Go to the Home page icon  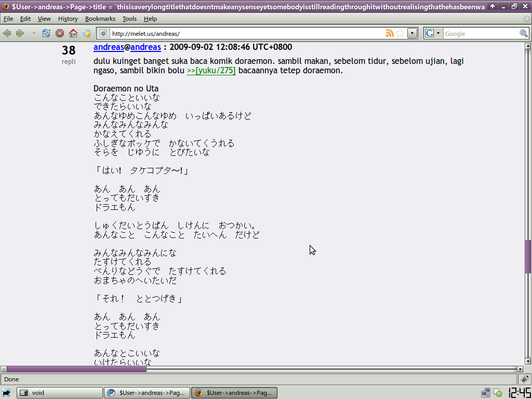(73, 33)
